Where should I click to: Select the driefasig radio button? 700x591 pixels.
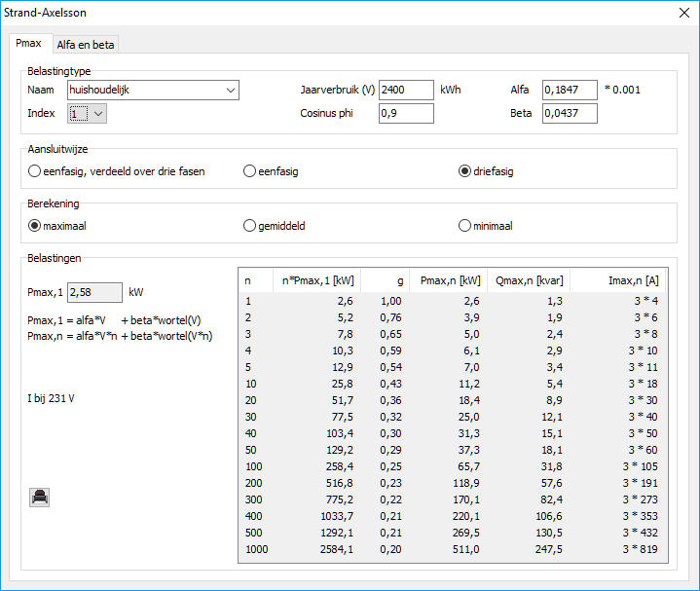pyautogui.click(x=465, y=171)
